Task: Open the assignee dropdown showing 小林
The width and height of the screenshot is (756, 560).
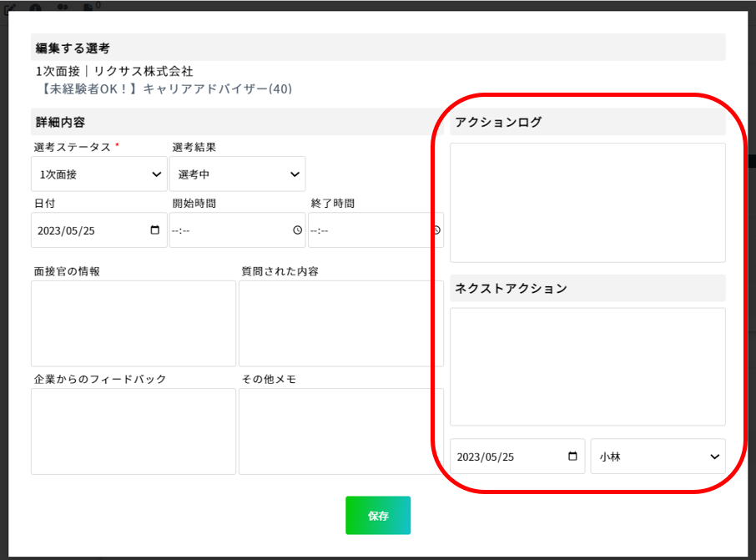Action: [x=658, y=457]
